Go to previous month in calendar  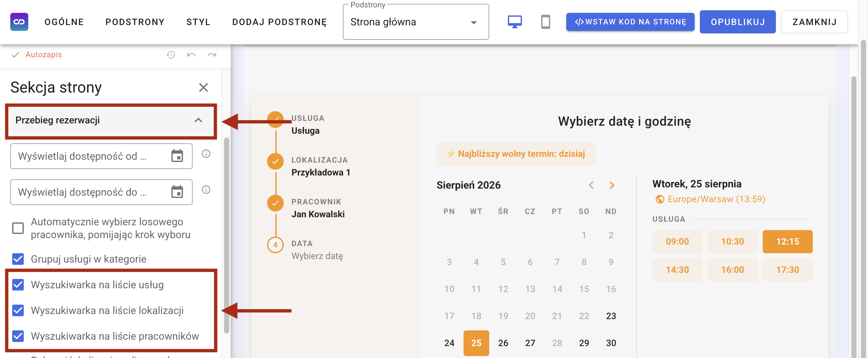(591, 185)
